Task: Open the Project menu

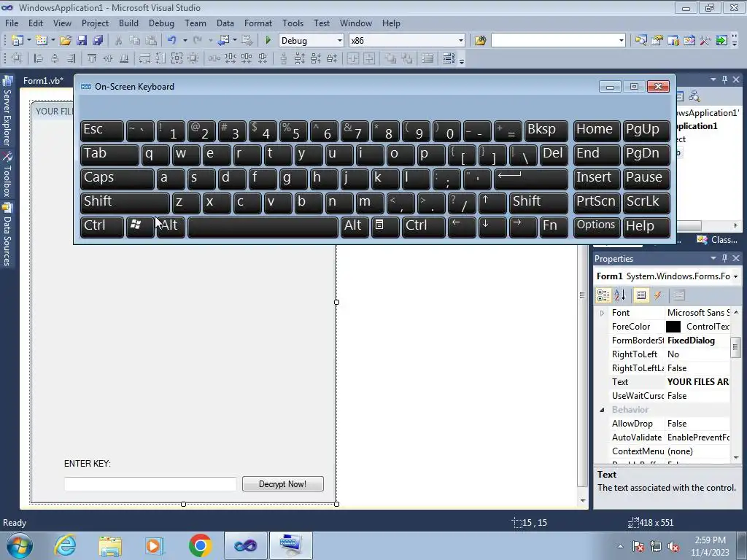Action: click(x=95, y=23)
